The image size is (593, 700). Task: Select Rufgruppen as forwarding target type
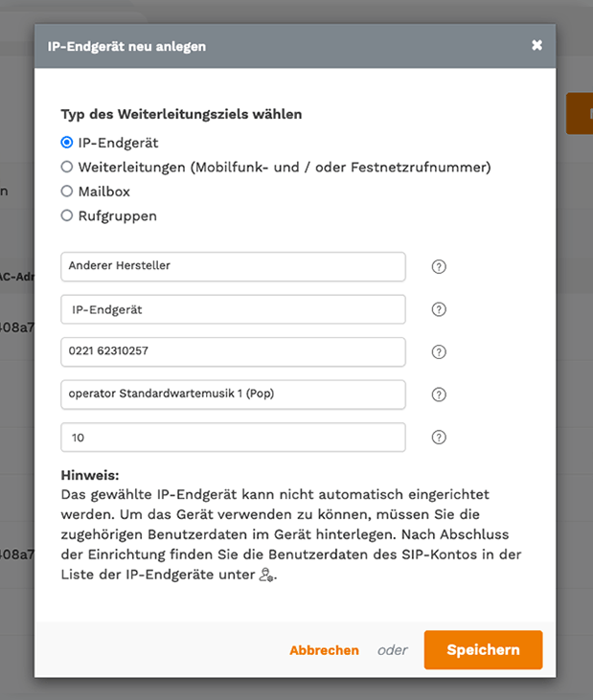(66, 215)
